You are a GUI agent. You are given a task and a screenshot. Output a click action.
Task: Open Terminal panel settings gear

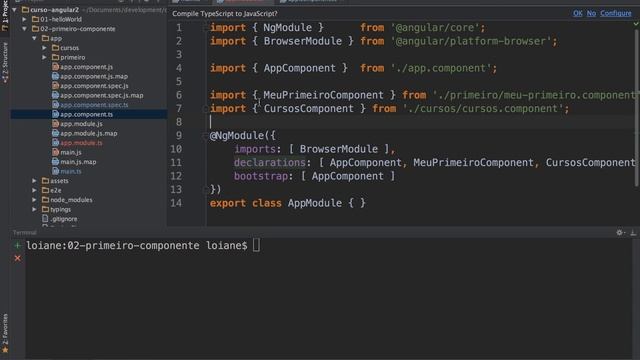click(x=620, y=233)
